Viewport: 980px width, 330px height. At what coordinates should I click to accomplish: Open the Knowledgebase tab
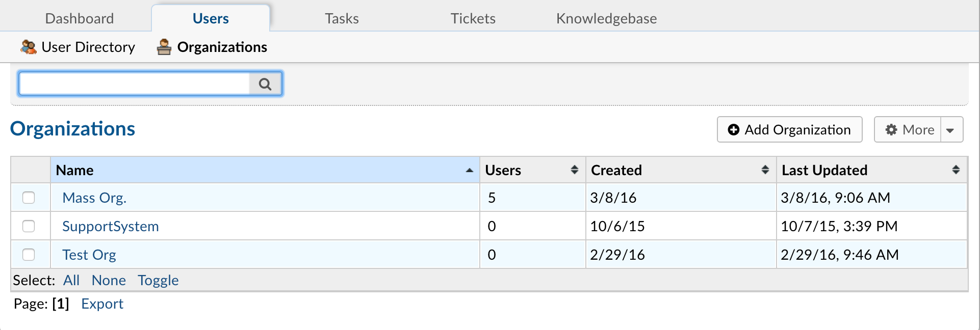click(607, 18)
